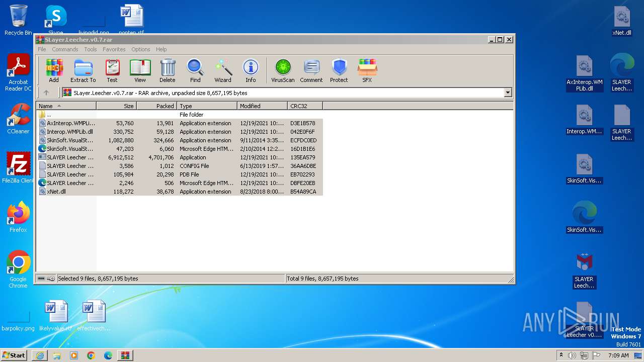Viewport: 644px width, 362px height.
Task: Click the status bar drive icon
Action: [x=41, y=279]
